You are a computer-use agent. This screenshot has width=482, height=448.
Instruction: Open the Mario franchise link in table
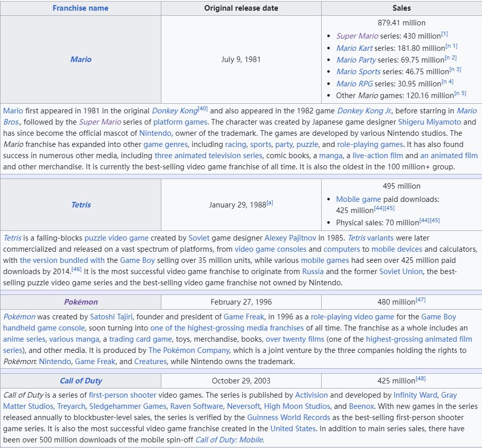tap(81, 59)
